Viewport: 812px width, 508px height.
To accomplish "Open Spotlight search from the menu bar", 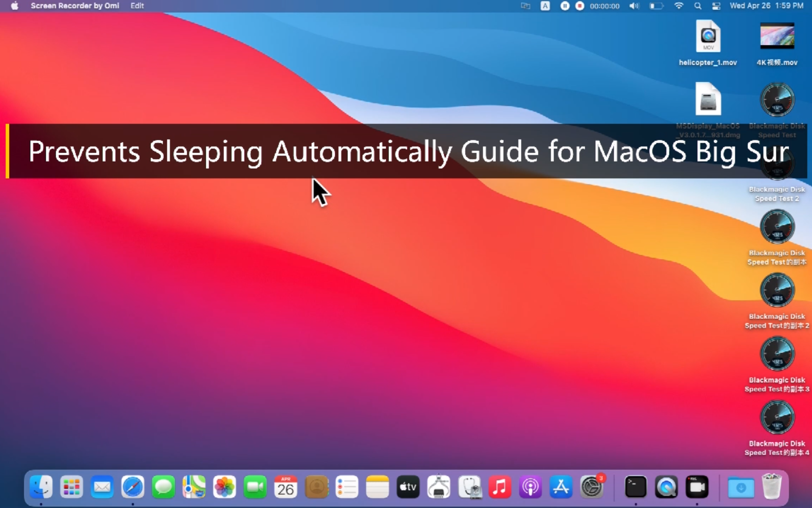I will pos(698,6).
